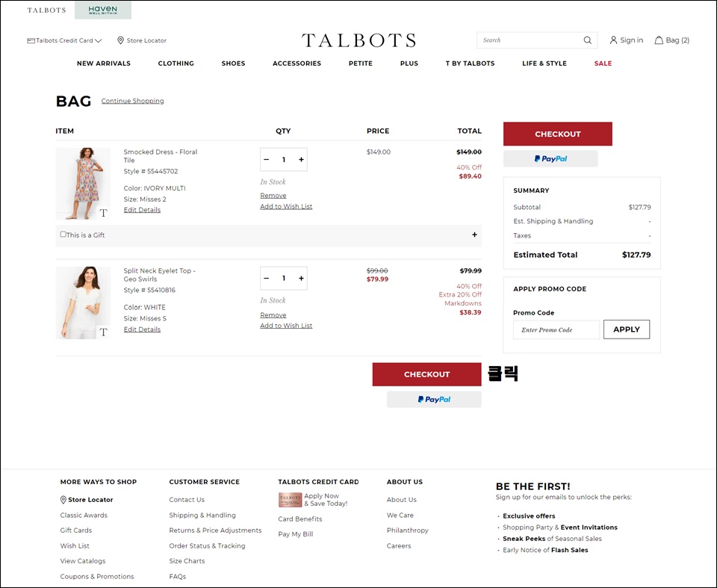Select the small TALBOTS brand tab
Screen dimensions: 717x588
46,10
